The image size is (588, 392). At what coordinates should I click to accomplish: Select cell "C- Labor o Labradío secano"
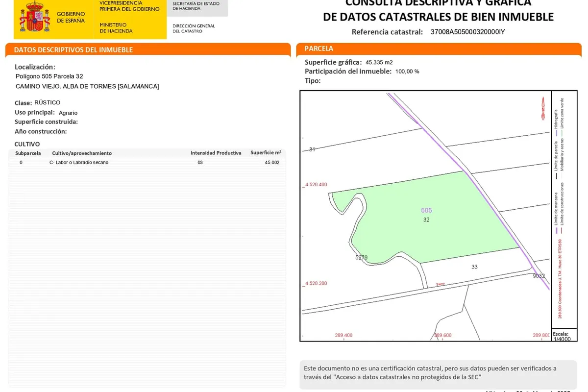(79, 162)
